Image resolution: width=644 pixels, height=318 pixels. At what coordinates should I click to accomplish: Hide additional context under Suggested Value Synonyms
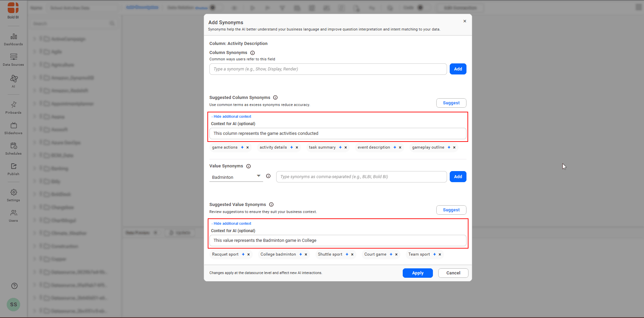coord(232,223)
